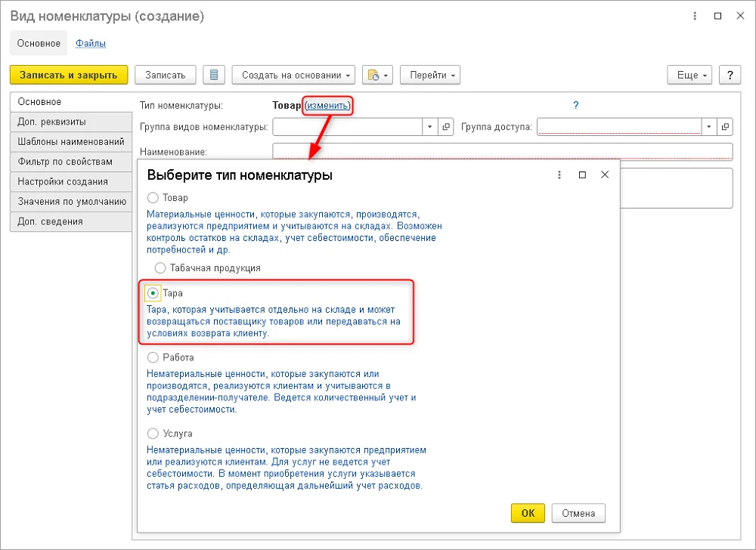Open the Группа видов номенклатуры open-form icon
Viewport: 756px width, 550px height.
(x=446, y=127)
